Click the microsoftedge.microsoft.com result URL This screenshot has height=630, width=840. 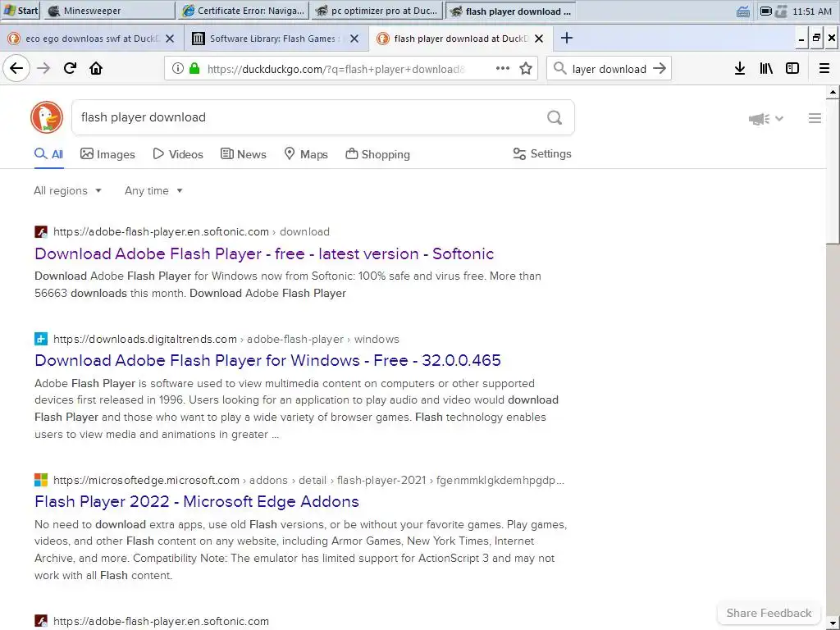pos(146,480)
